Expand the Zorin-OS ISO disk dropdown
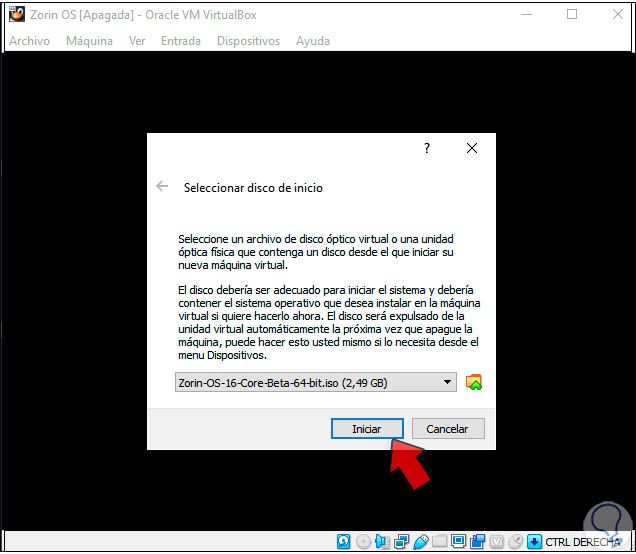 pos(316,382)
